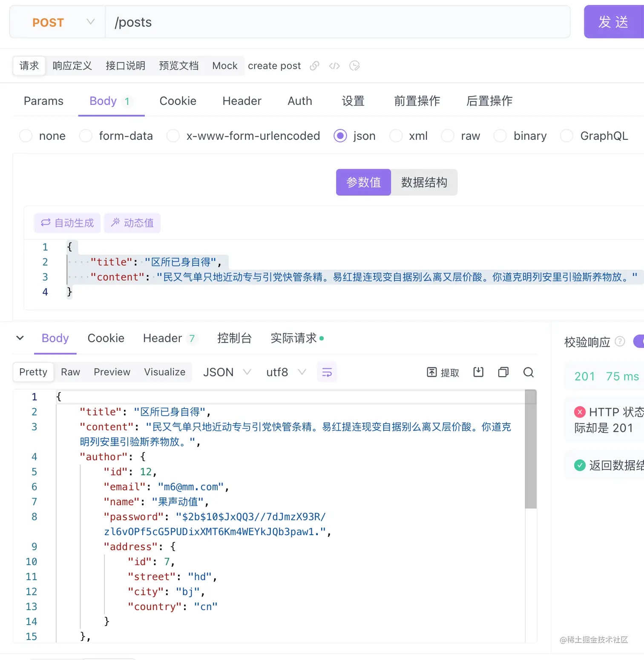Open the 实际请求 tab
Viewport: 644px width, 660px height.
(x=297, y=338)
